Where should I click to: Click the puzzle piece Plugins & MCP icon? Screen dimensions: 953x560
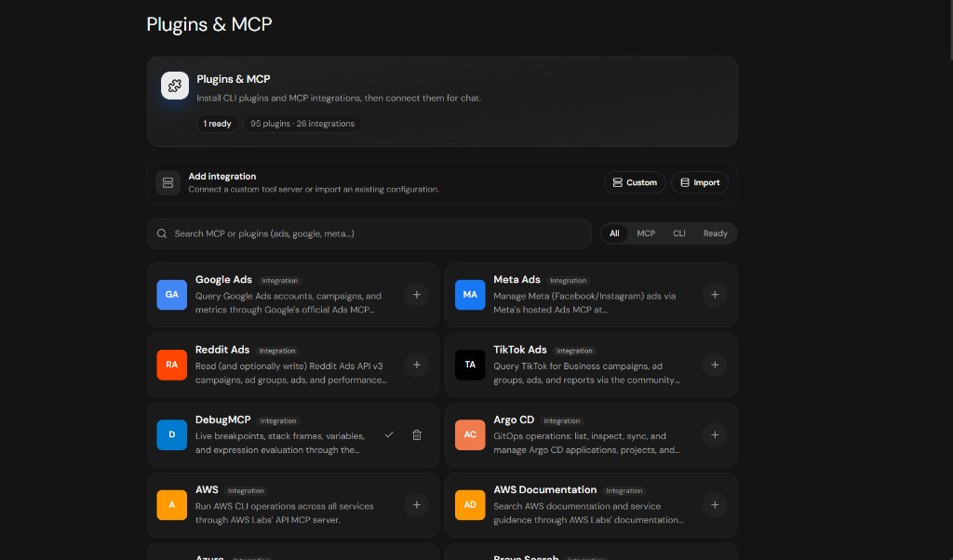pos(175,86)
